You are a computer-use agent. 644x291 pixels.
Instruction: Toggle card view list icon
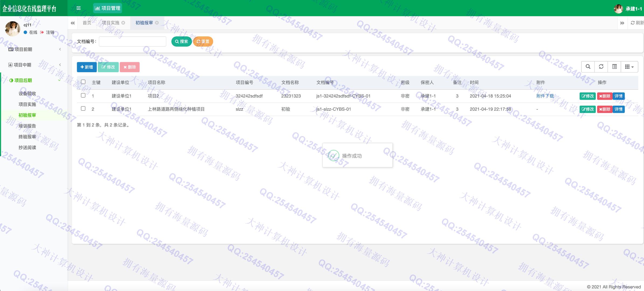[x=614, y=67]
